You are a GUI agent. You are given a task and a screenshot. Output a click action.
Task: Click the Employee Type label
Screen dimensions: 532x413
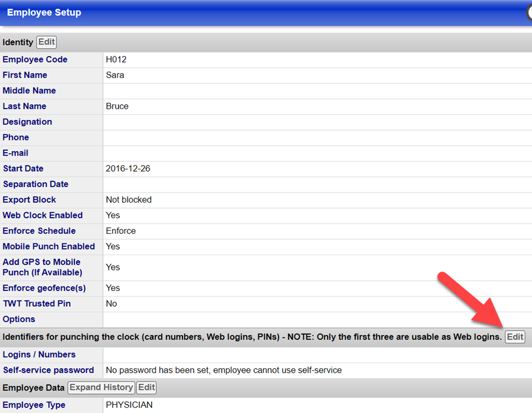pyautogui.click(x=34, y=405)
